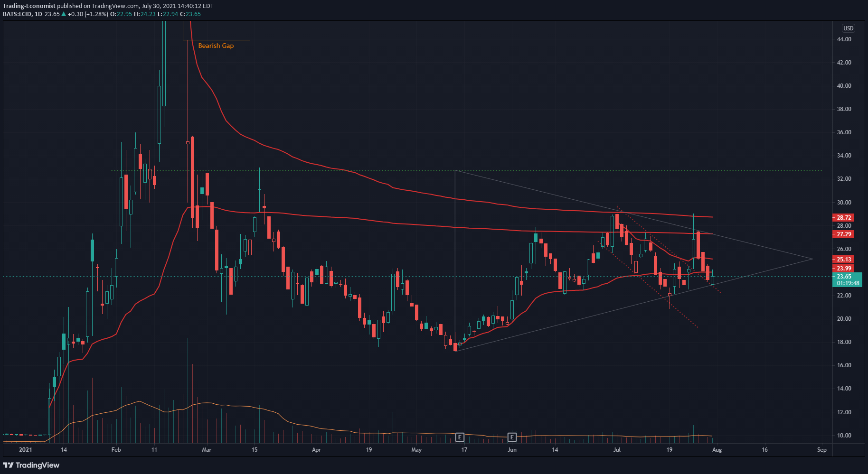This screenshot has width=868, height=474.
Task: Click the Aug label on the time axis
Action: (717, 449)
